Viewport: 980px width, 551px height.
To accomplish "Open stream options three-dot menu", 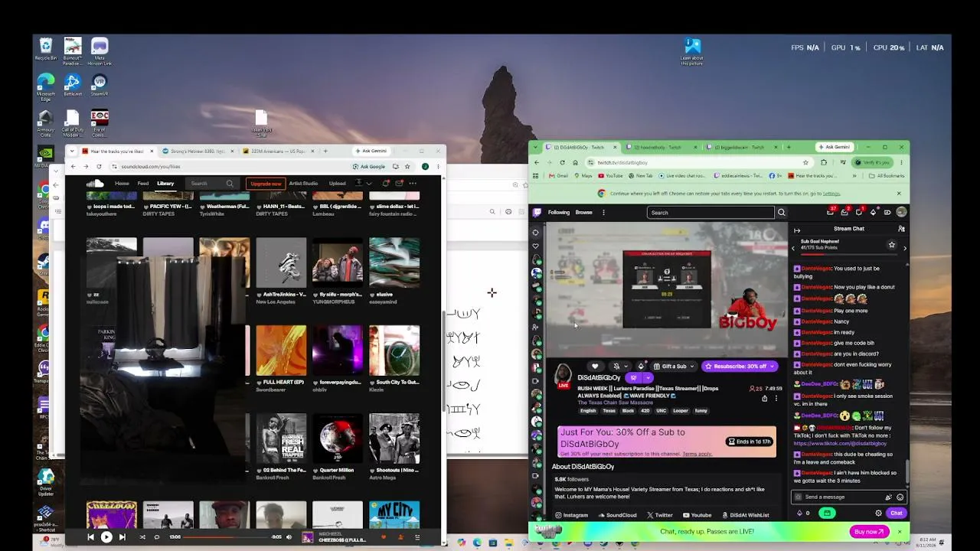I will tap(776, 398).
